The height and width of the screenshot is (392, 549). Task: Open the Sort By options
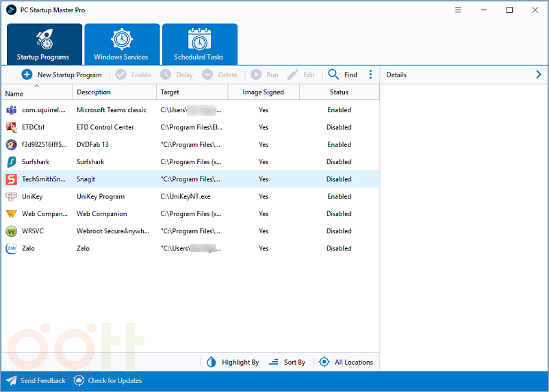click(287, 362)
